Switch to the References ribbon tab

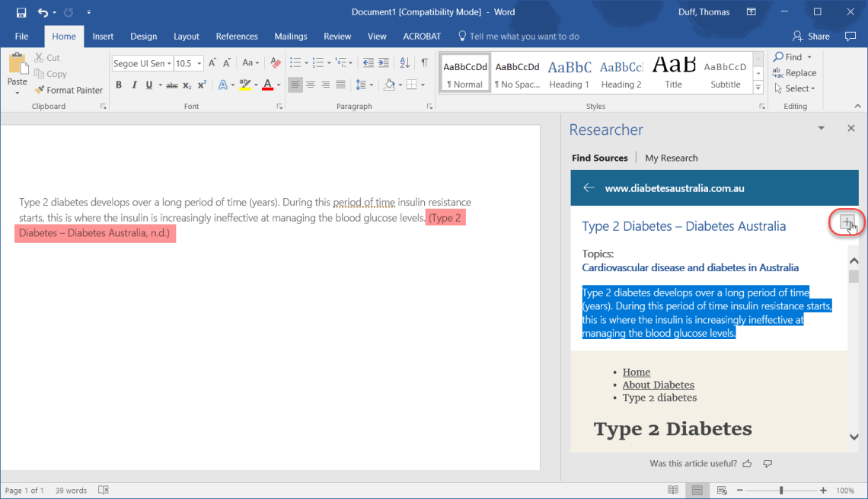[237, 36]
